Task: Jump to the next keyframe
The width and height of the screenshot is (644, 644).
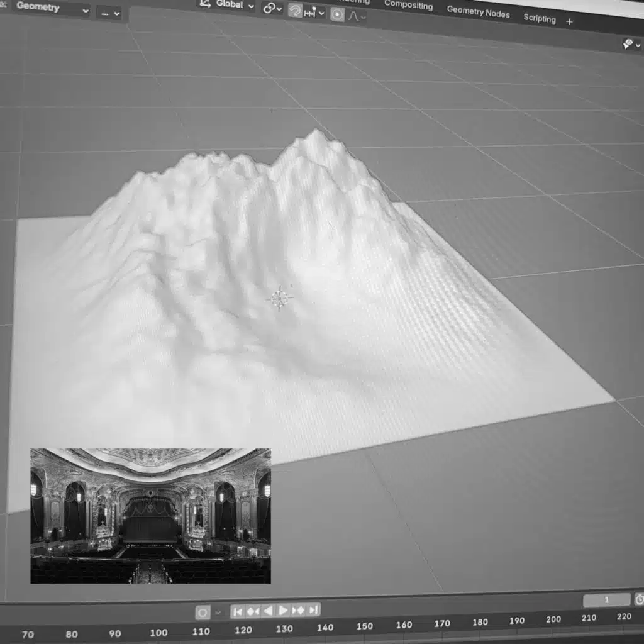Action: tap(298, 610)
